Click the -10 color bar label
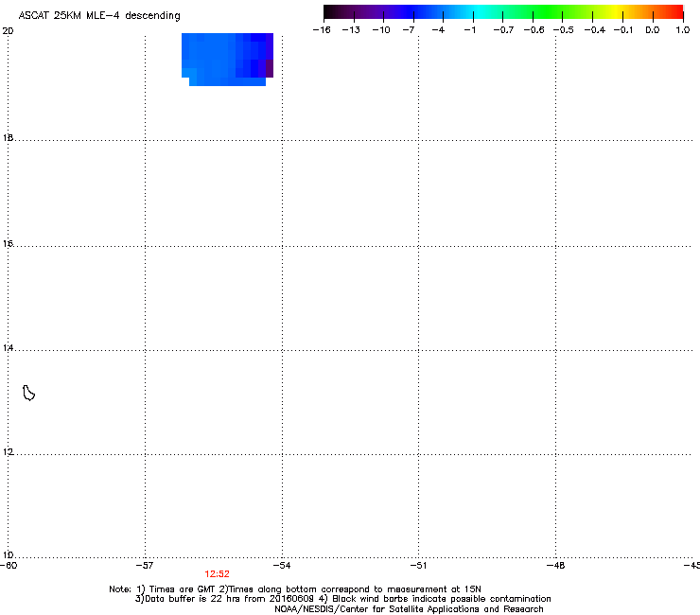This screenshot has width=700, height=615. tap(381, 30)
